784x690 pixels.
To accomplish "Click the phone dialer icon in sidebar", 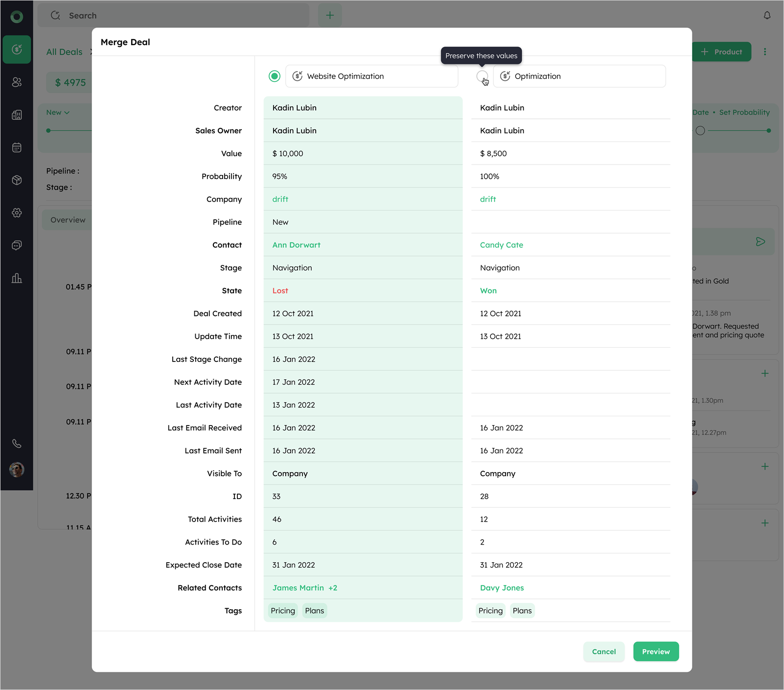I will 17,444.
